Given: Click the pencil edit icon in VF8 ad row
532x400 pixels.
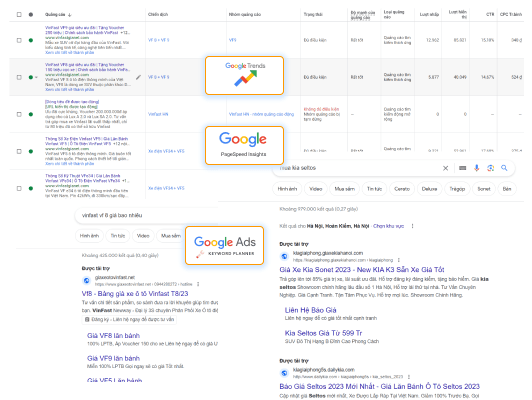Looking at the screenshot, I should pos(138,77).
